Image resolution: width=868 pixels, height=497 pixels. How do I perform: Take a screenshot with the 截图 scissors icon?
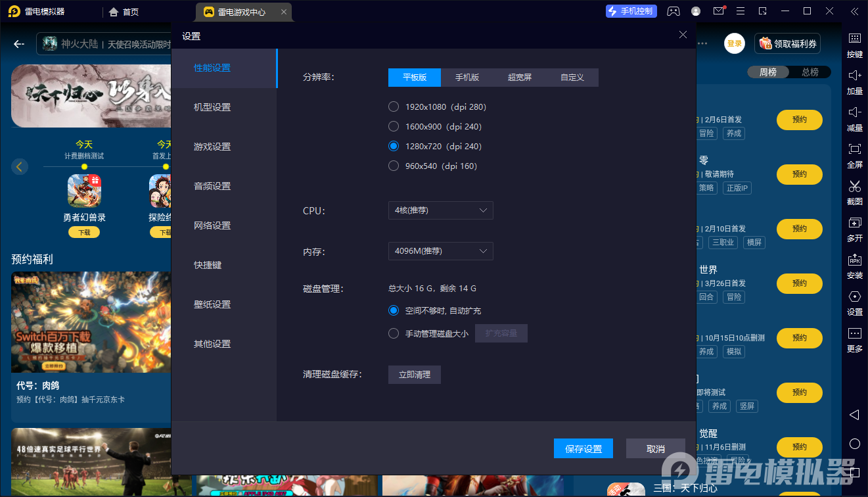tap(854, 186)
